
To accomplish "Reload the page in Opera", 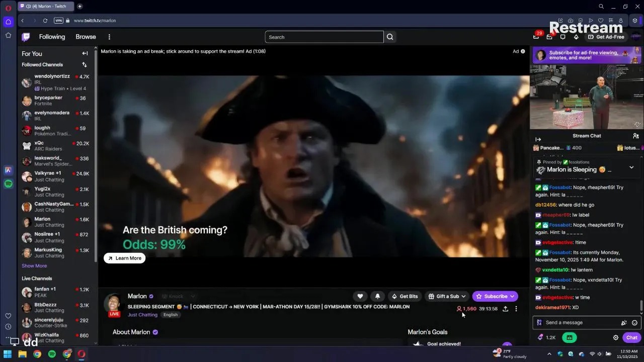I will click(x=45, y=21).
